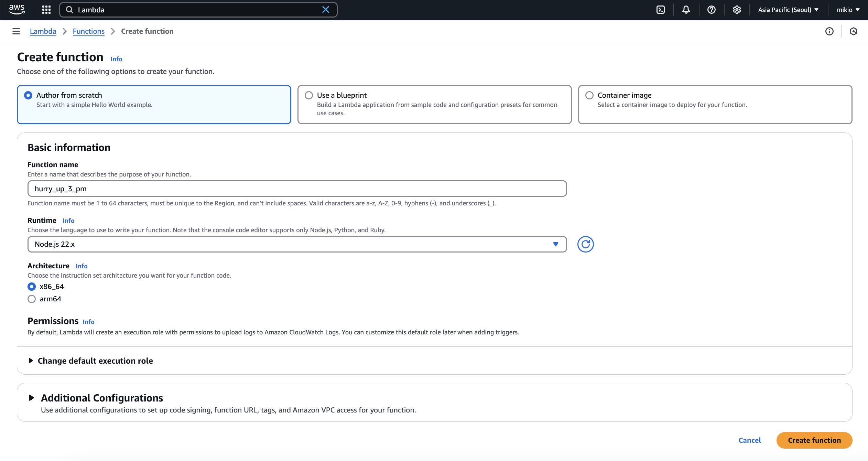
Task: Open the Help menu question mark icon
Action: [711, 10]
